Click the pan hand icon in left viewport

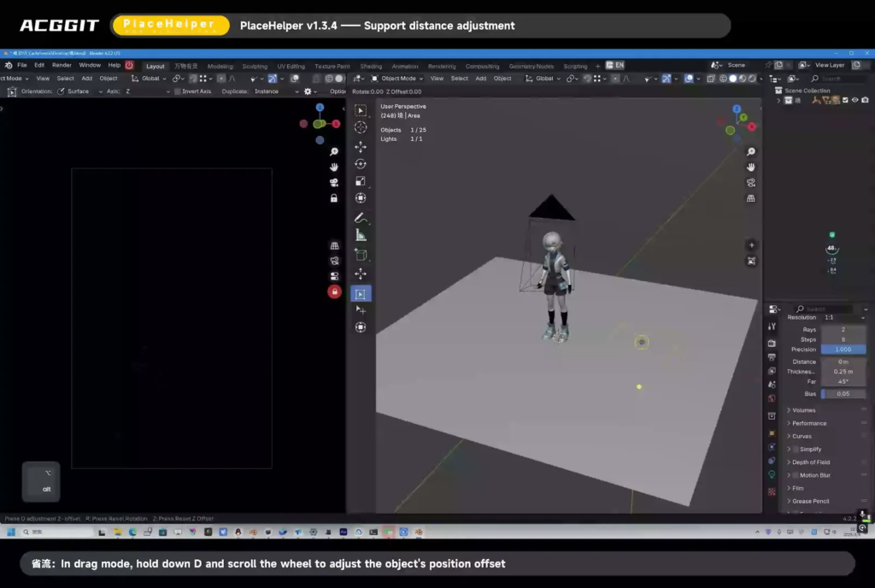coord(334,168)
